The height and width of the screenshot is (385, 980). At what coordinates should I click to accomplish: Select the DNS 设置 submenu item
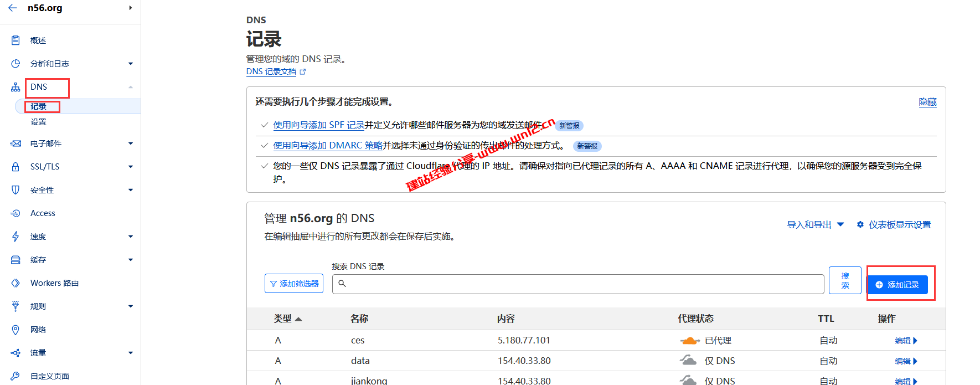[x=38, y=122]
